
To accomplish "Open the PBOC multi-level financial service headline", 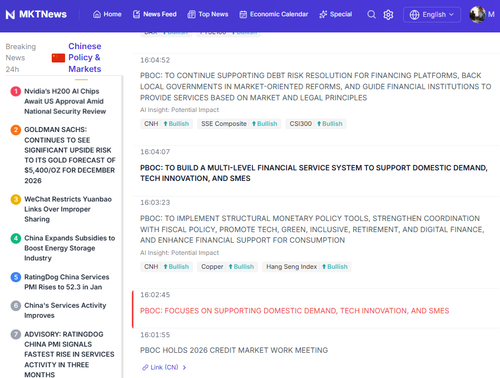I will click(x=314, y=173).
